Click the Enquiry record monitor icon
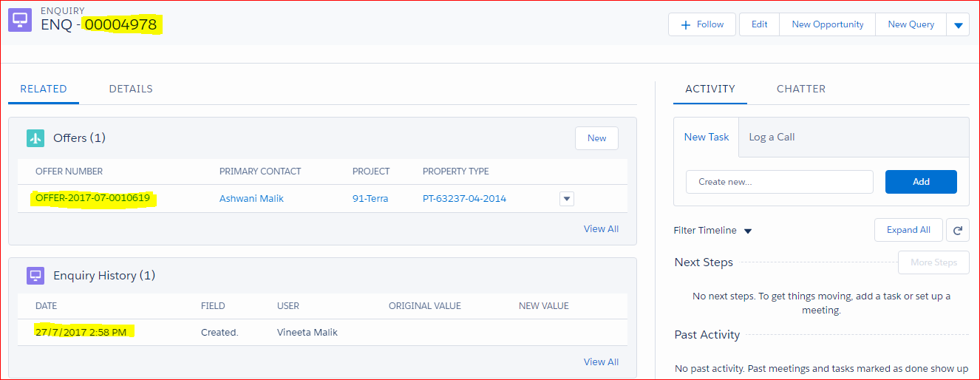The image size is (980, 380). [x=20, y=21]
